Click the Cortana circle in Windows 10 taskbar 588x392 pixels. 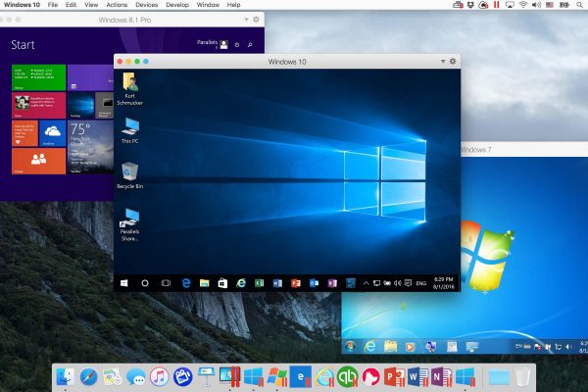click(145, 283)
